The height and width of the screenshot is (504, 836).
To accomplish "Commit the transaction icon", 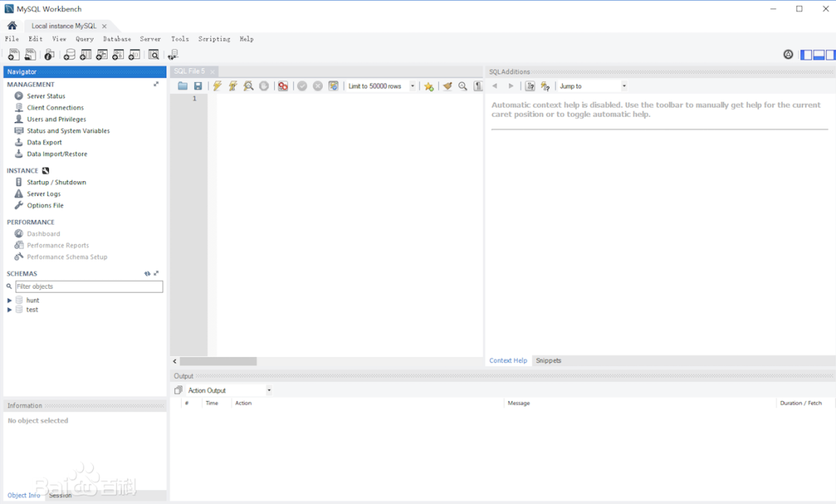I will click(x=303, y=86).
